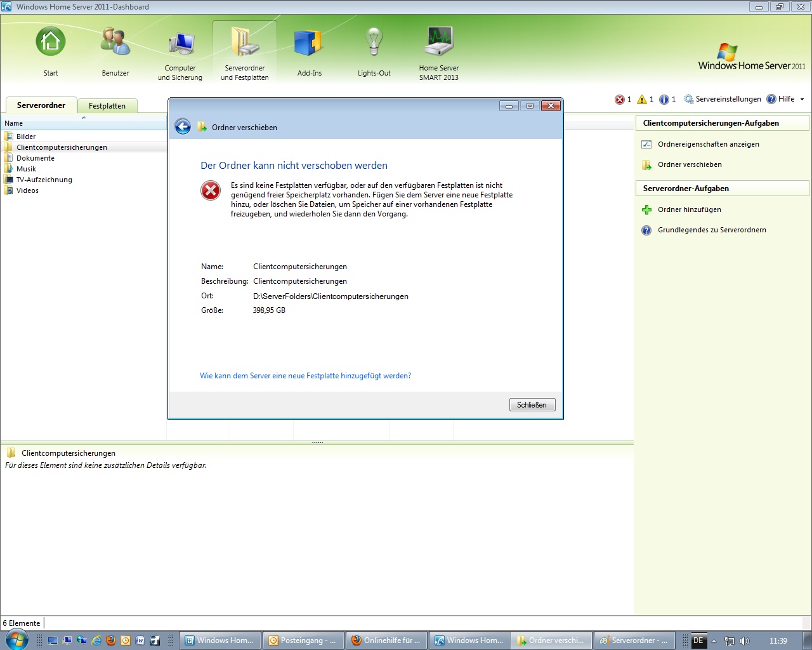This screenshot has width=812, height=650.
Task: Click the network tray icon
Action: pos(730,641)
